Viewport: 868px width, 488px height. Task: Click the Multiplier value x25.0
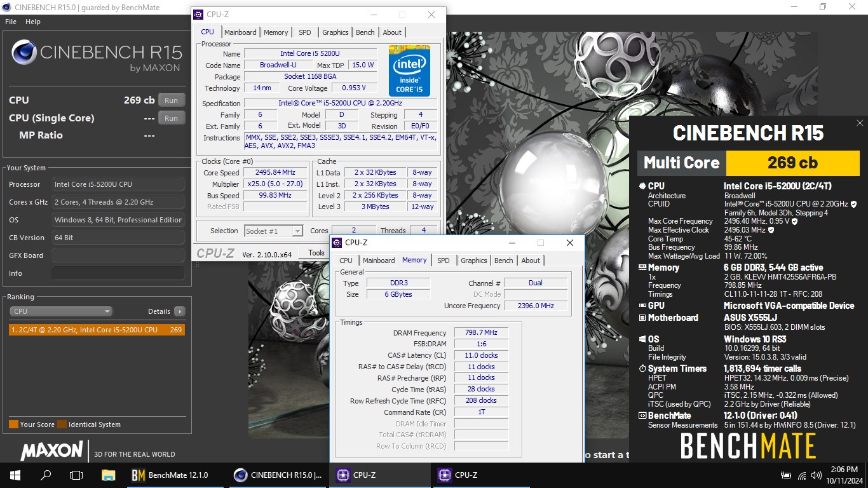coord(275,184)
